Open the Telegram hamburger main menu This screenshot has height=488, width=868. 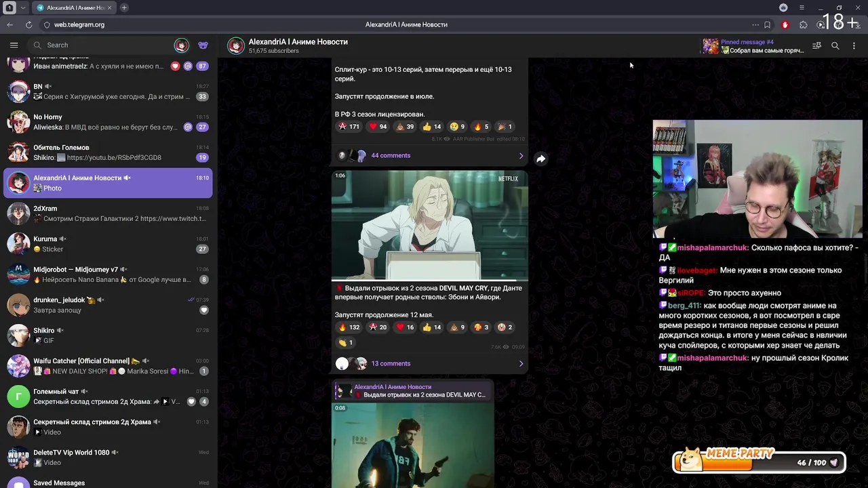pos(14,45)
